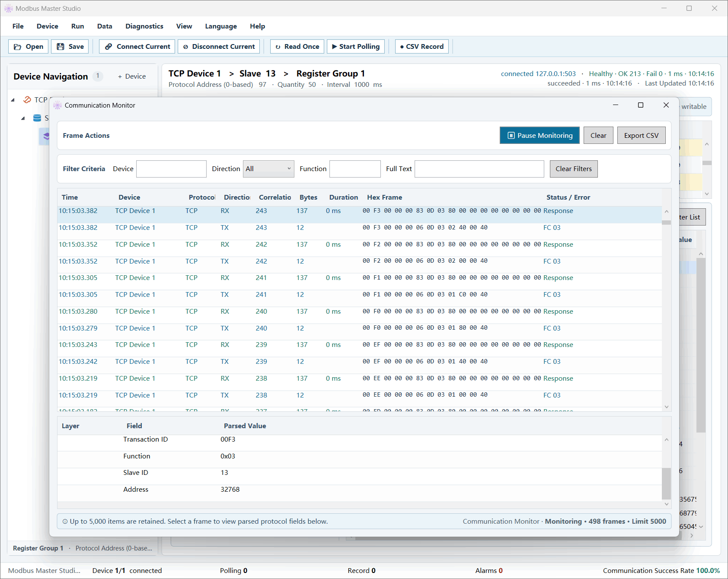This screenshot has height=579, width=728.
Task: Click the Modbus Master Studio app icon
Action: tap(9, 9)
